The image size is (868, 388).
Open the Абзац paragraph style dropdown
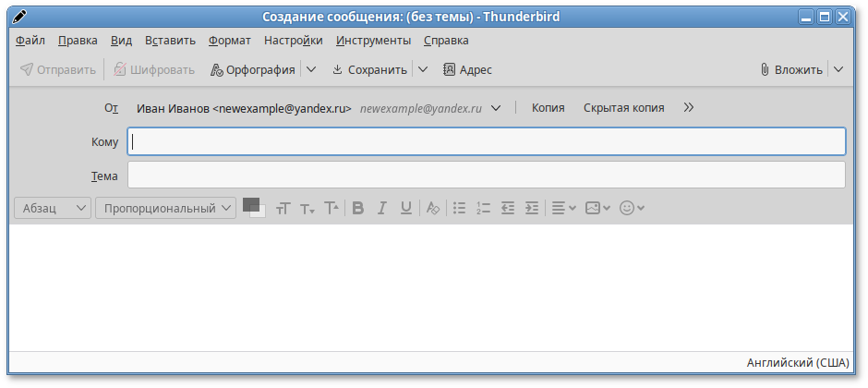[53, 209]
